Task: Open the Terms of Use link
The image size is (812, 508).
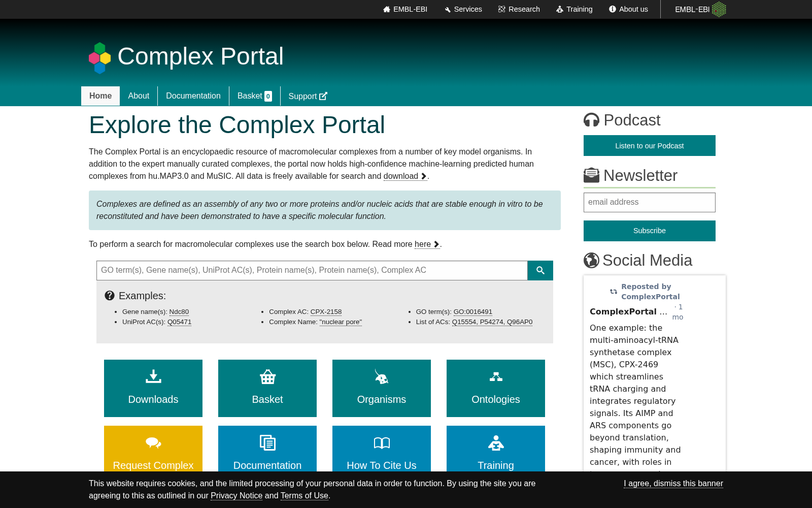Action: (304, 496)
